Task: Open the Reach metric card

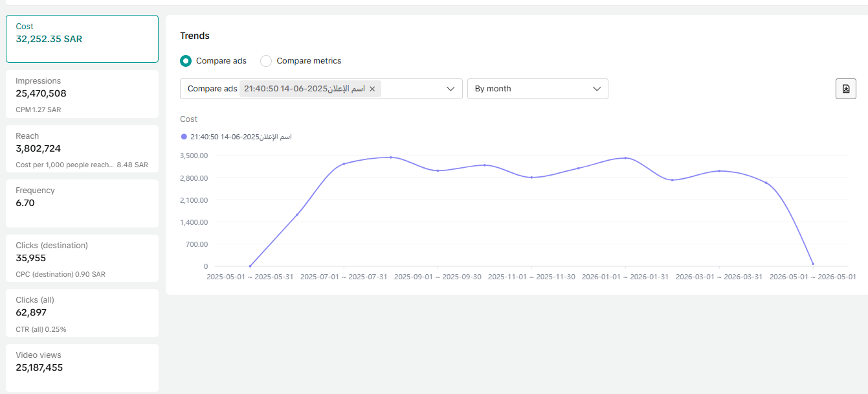Action: (82, 149)
